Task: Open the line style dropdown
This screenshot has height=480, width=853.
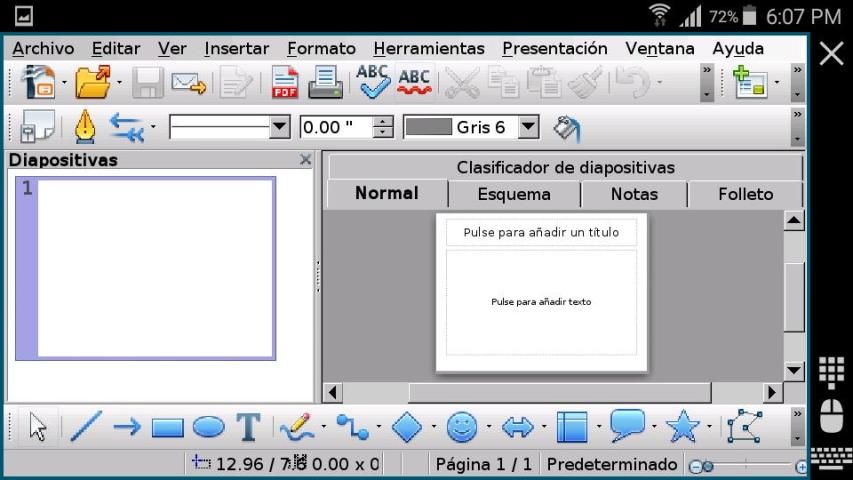Action: (x=280, y=127)
